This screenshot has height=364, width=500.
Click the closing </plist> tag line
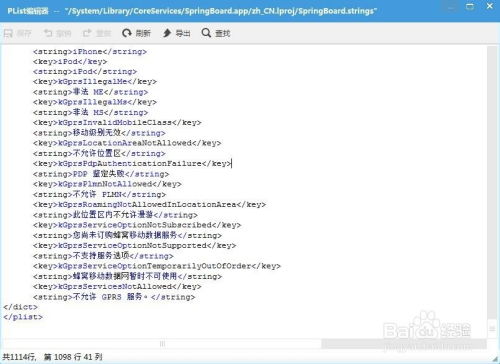pyautogui.click(x=23, y=317)
